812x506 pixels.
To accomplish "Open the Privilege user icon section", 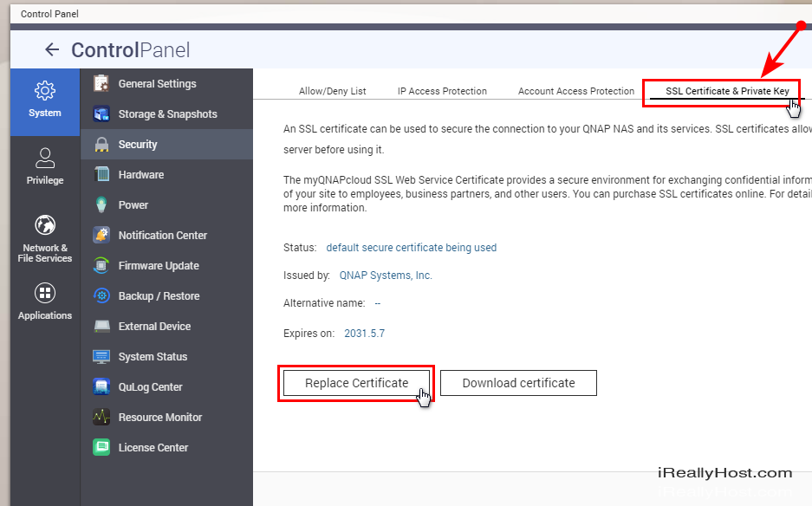I will pyautogui.click(x=45, y=159).
